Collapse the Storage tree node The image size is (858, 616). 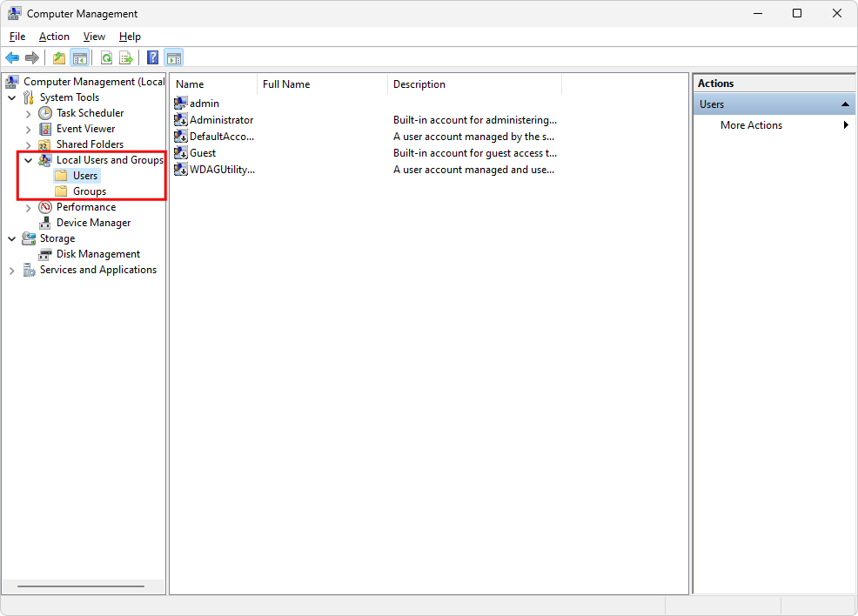12,239
